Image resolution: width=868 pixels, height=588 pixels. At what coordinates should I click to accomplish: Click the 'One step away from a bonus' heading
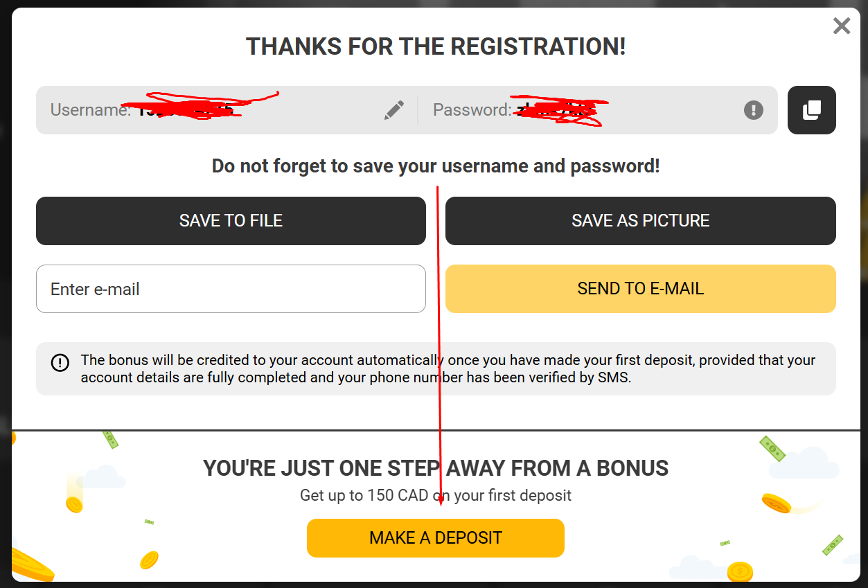tap(436, 468)
